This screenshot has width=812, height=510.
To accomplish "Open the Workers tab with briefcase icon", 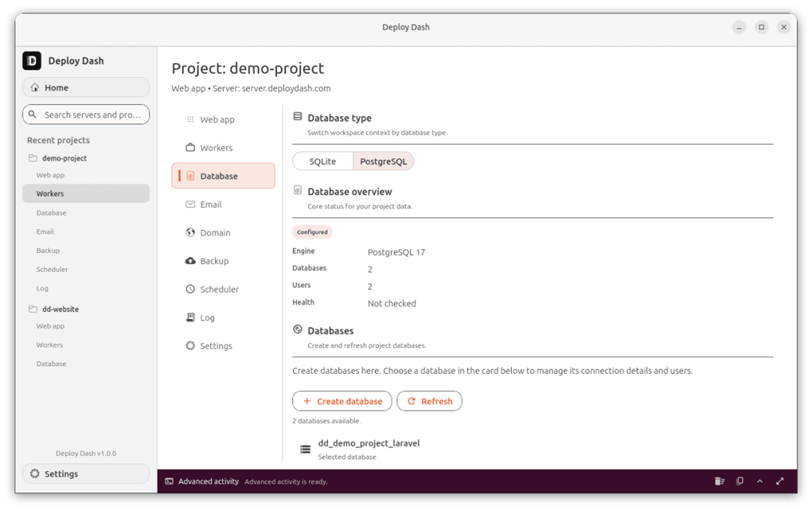I will (223, 148).
